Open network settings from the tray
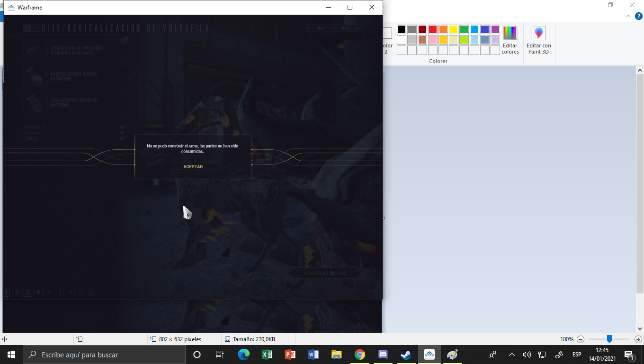This screenshot has height=364, width=644. pos(543,355)
